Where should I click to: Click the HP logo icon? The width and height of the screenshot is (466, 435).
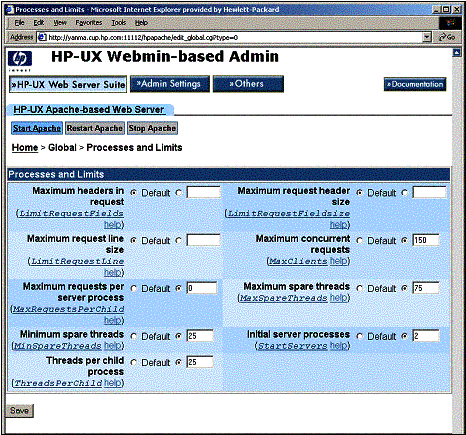(x=20, y=59)
